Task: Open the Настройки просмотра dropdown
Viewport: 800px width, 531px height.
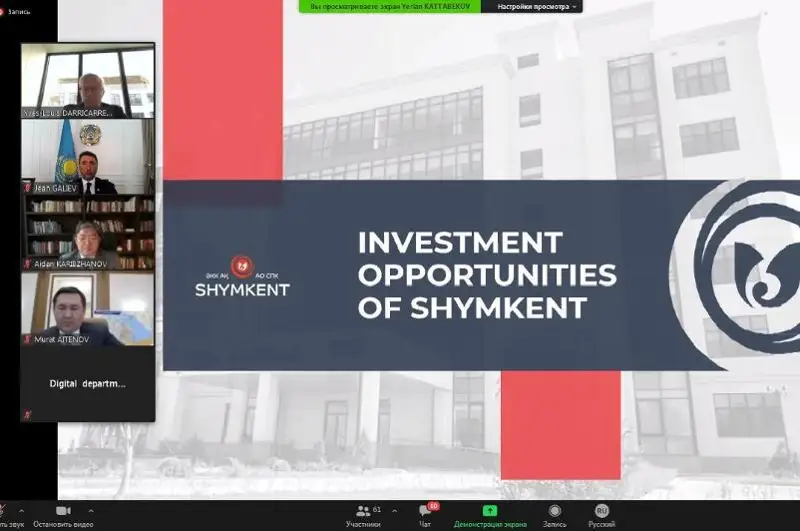Action: (x=536, y=7)
